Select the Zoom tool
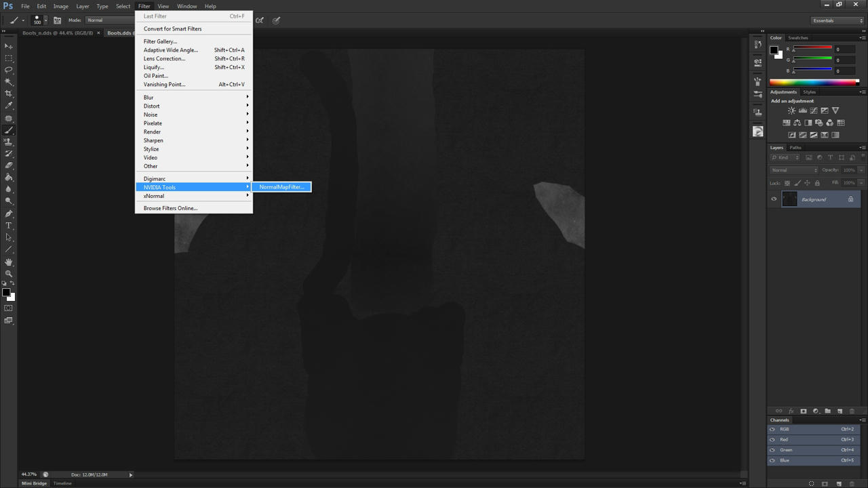Viewport: 868px width, 488px height. pyautogui.click(x=9, y=274)
